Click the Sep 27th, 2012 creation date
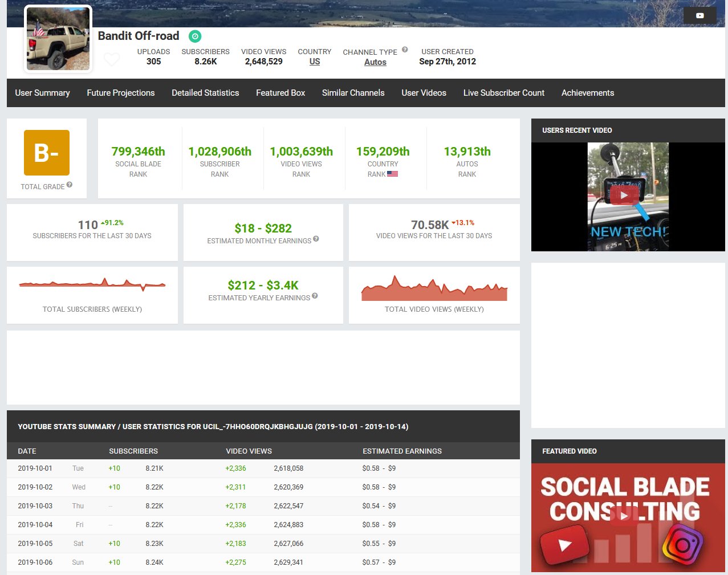 (x=448, y=62)
